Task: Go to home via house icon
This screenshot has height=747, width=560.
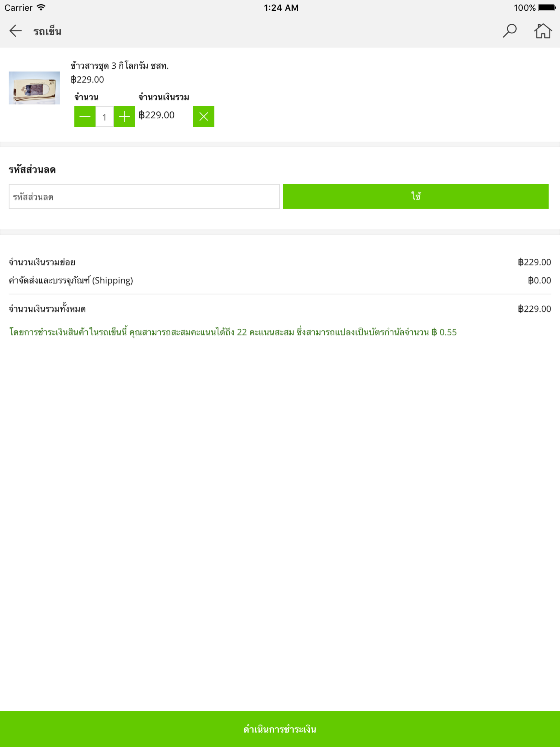Action: point(543,31)
